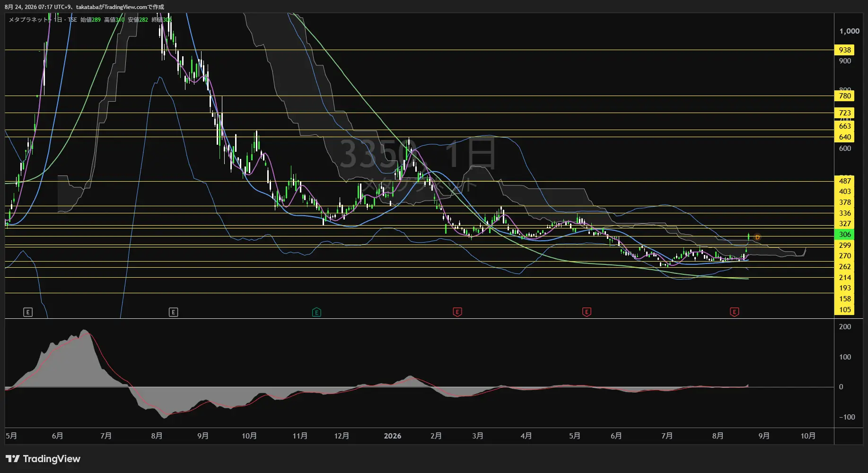Click the 158 price level label
Image resolution: width=868 pixels, height=473 pixels.
click(844, 299)
